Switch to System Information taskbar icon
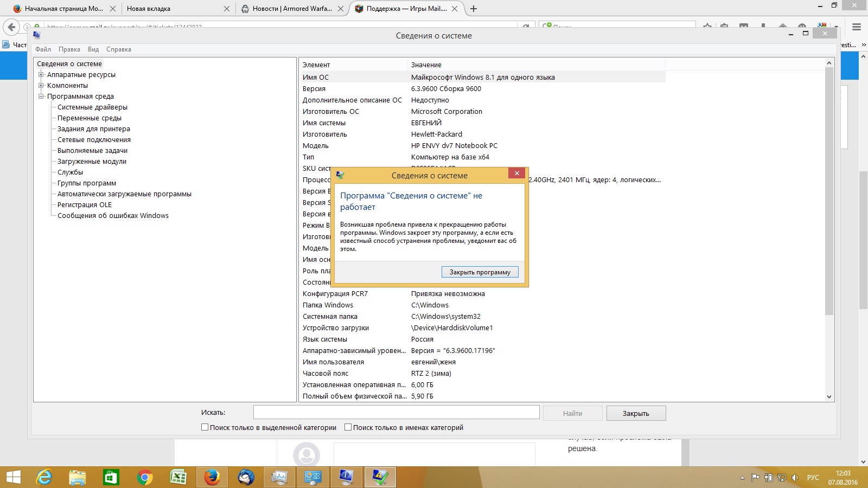This screenshot has width=868, height=488. (347, 477)
